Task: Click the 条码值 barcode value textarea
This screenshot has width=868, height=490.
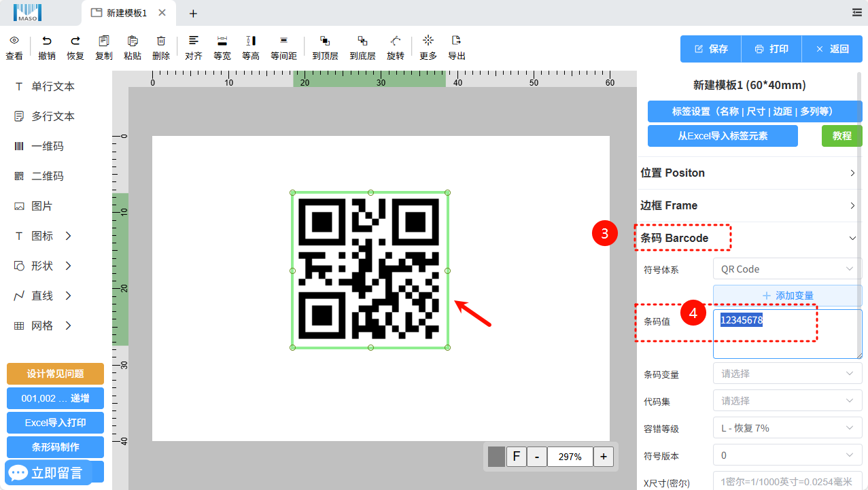Action: click(x=787, y=334)
